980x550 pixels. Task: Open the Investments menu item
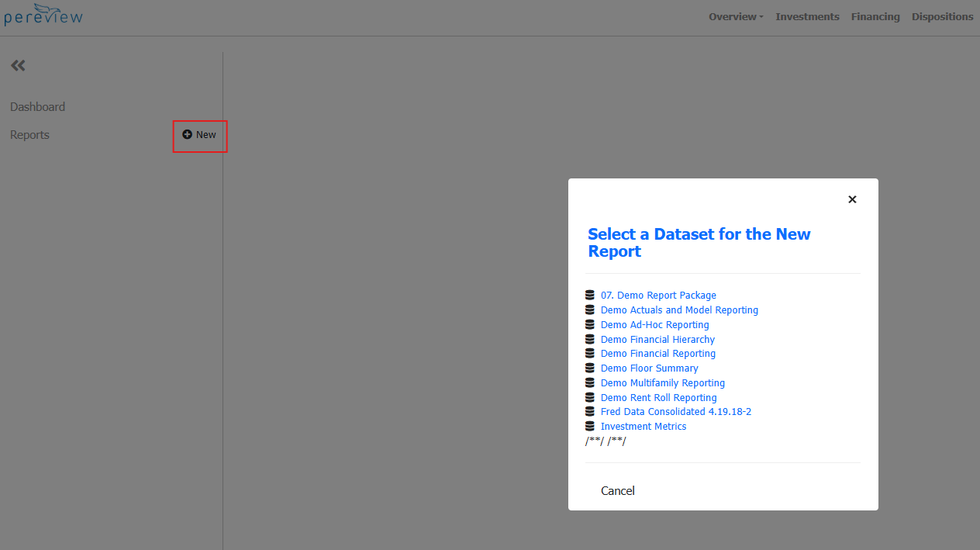click(x=807, y=17)
